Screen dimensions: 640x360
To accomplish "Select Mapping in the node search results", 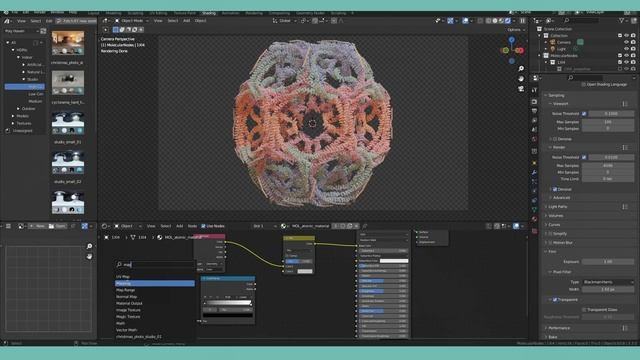I will [x=155, y=283].
